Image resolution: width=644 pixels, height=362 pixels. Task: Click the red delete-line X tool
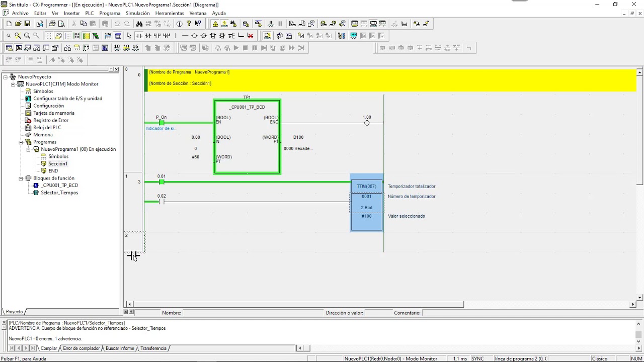coord(250,36)
